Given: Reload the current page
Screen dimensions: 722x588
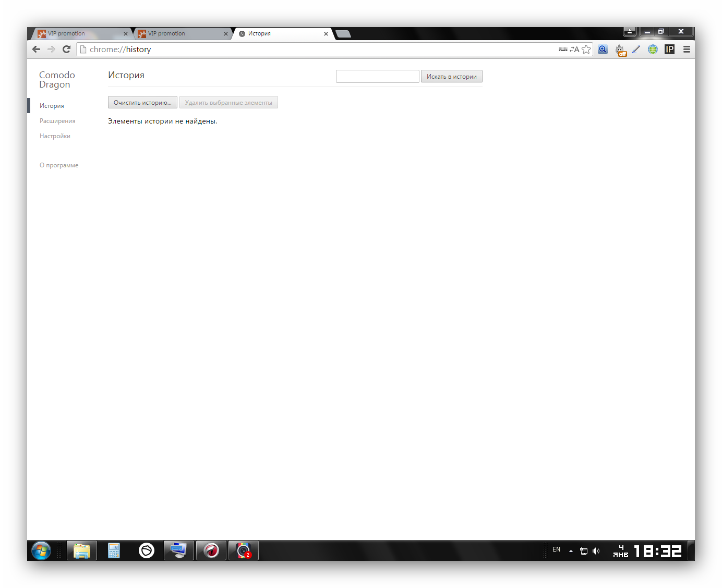Looking at the screenshot, I should point(66,49).
